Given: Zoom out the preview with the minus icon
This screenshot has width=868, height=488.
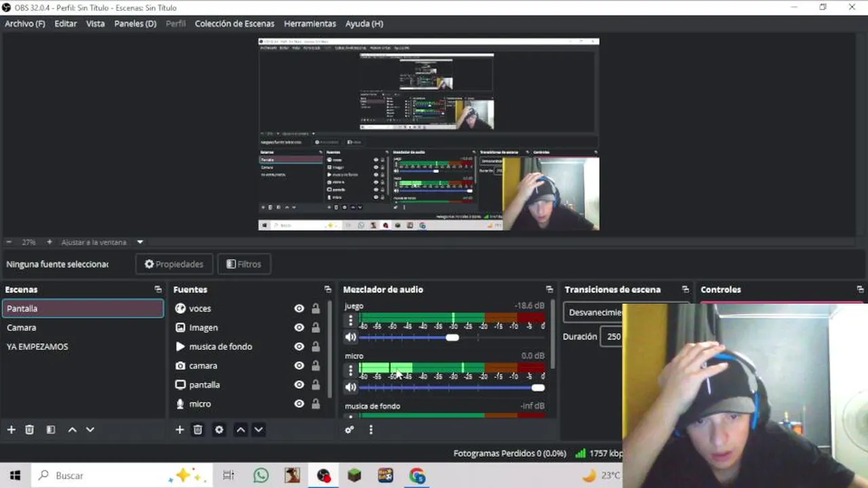Looking at the screenshot, I should pos(9,242).
